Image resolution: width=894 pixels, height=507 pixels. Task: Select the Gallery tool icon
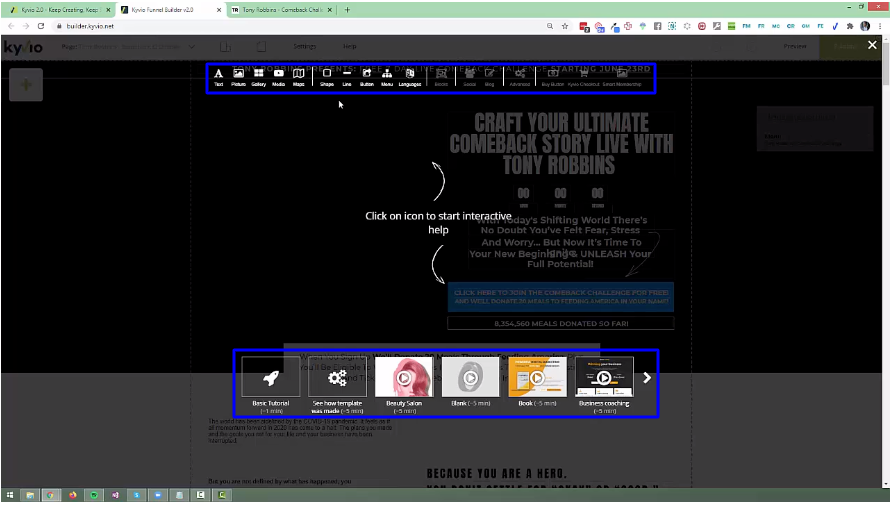tap(259, 77)
